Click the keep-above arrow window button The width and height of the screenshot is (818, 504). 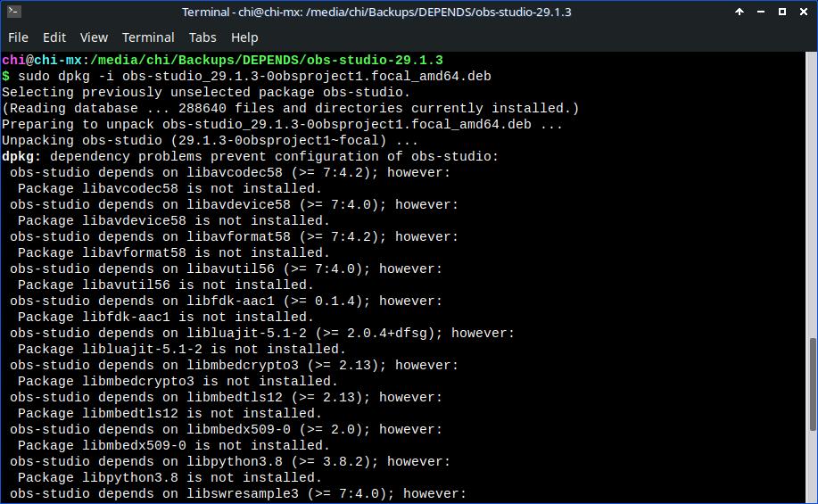tap(740, 12)
